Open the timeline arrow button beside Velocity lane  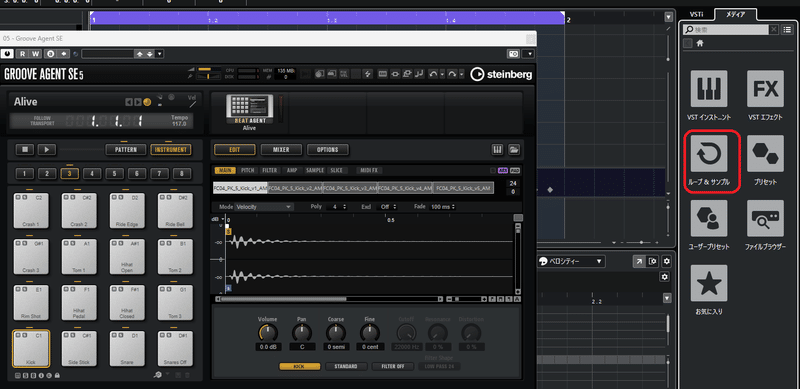coord(639,261)
